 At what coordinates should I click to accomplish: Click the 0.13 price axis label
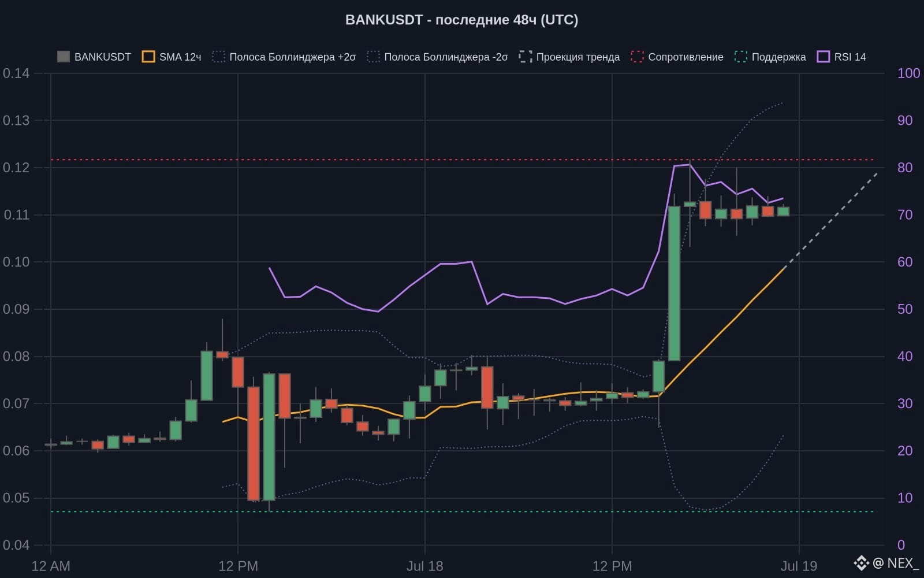(x=16, y=120)
